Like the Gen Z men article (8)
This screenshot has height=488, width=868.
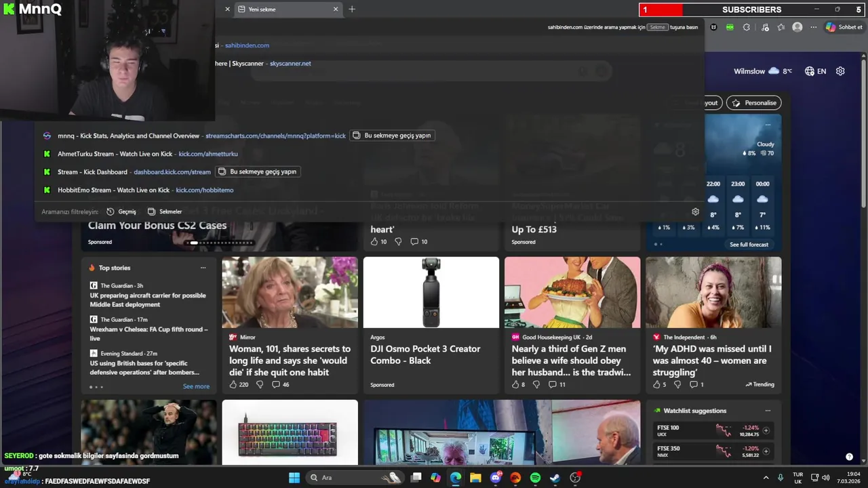[x=518, y=384]
